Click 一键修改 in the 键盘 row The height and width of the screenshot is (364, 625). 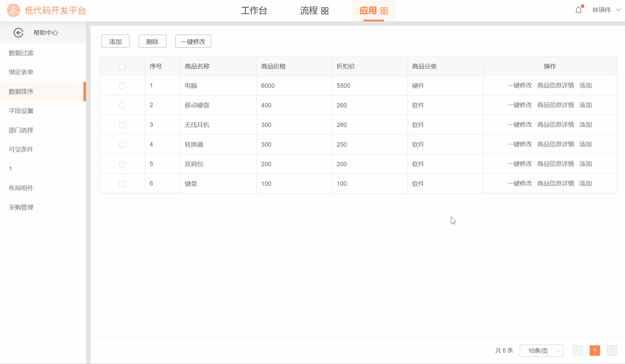[520, 183]
